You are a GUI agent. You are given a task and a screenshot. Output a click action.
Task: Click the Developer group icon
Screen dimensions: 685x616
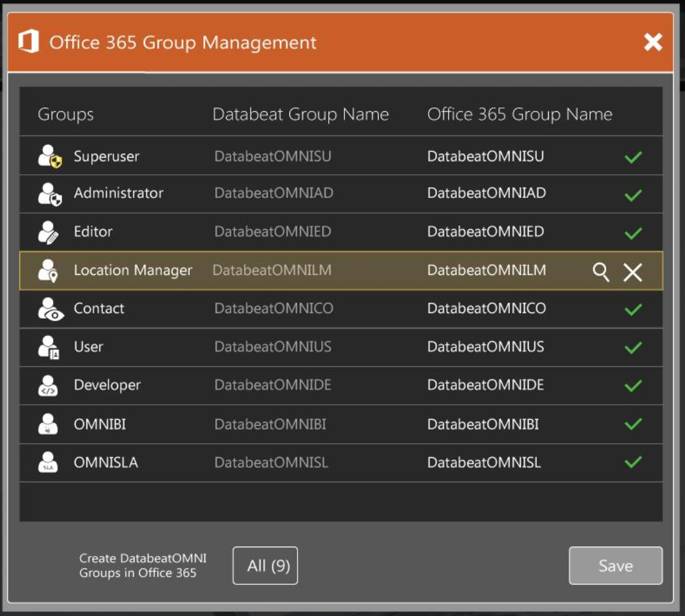[x=48, y=386]
